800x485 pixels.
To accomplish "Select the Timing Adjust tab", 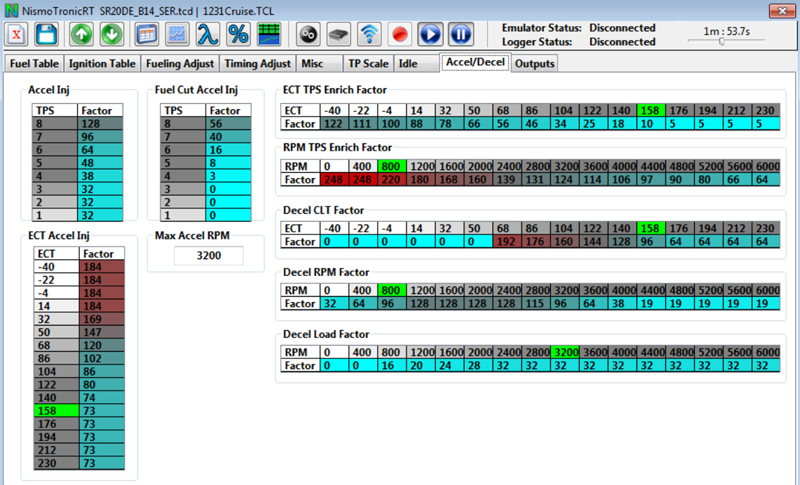I will tap(258, 63).
